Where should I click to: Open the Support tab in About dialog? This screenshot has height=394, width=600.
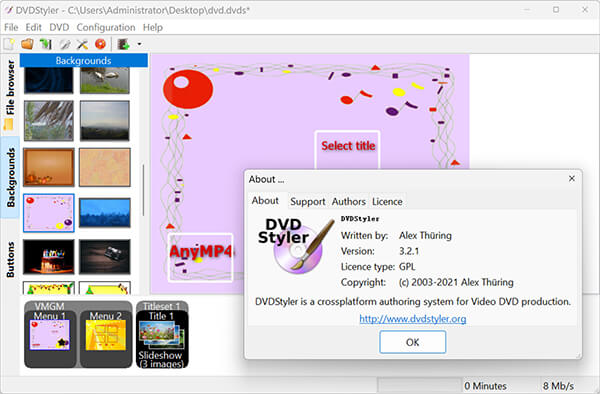click(308, 202)
